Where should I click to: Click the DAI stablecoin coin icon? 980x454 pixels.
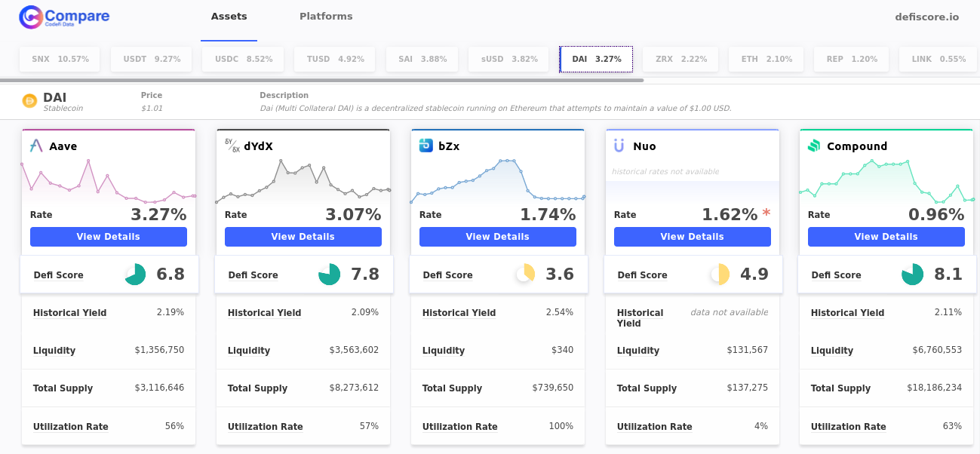28,100
